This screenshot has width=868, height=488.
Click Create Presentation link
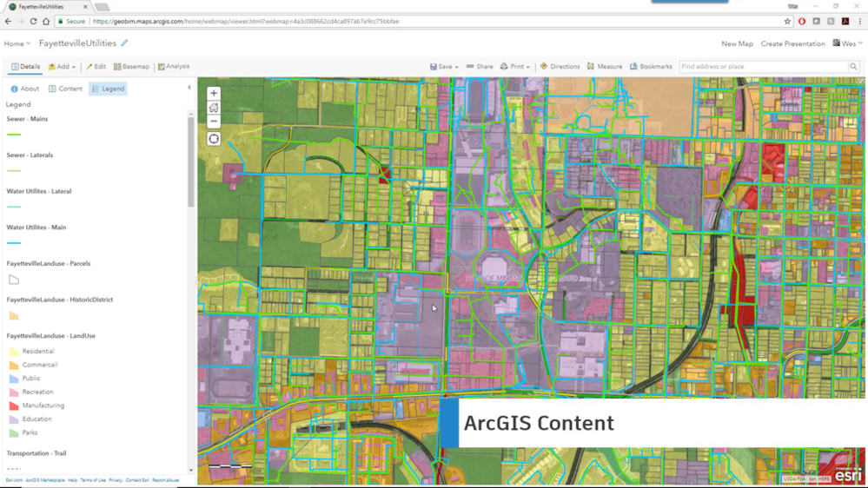coord(792,43)
